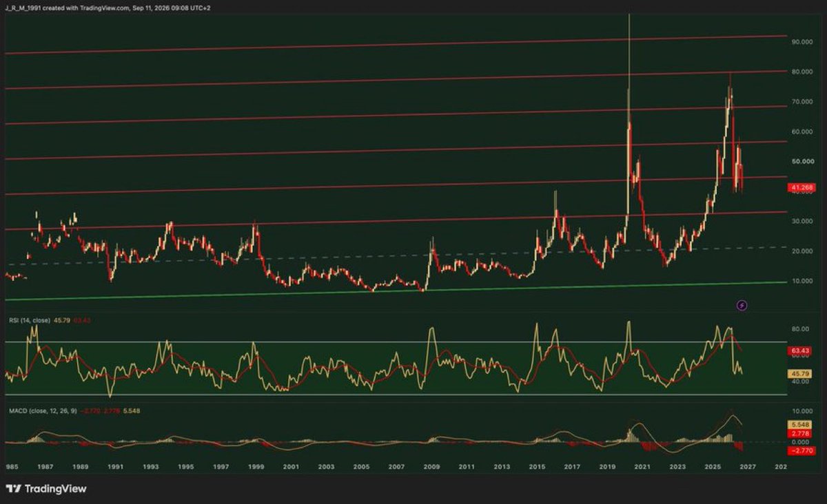Click the 50.000 price axis label
827x504 pixels.
[x=804, y=161]
